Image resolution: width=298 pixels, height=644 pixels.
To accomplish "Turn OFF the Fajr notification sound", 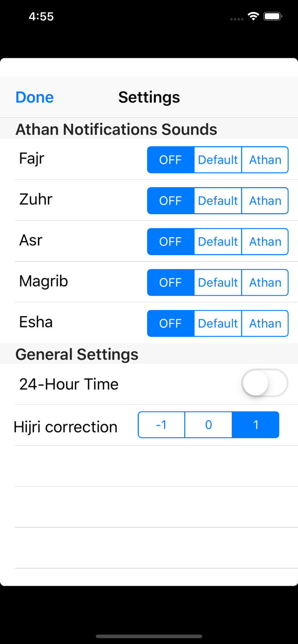I will point(170,160).
